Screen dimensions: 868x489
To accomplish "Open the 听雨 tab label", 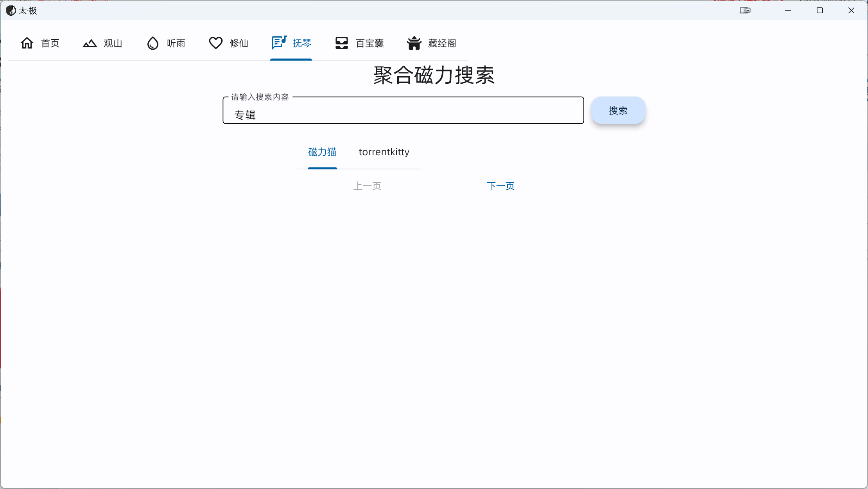I will pos(176,43).
